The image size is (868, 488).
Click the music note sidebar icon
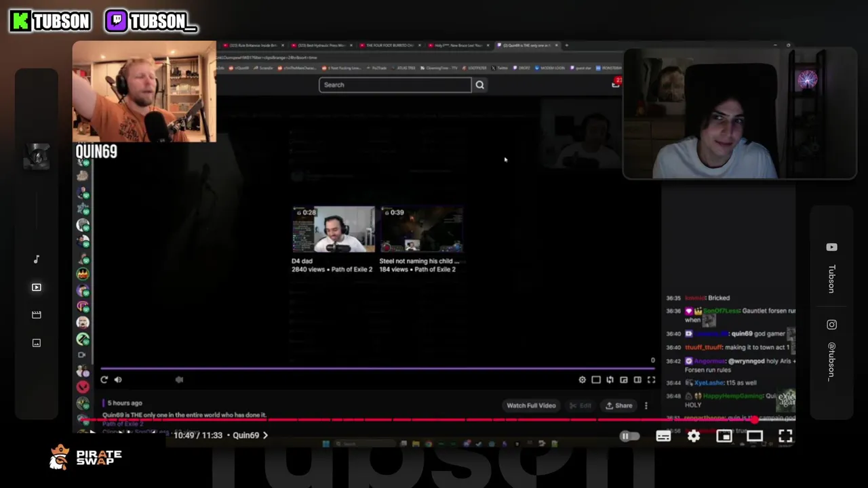(37, 260)
